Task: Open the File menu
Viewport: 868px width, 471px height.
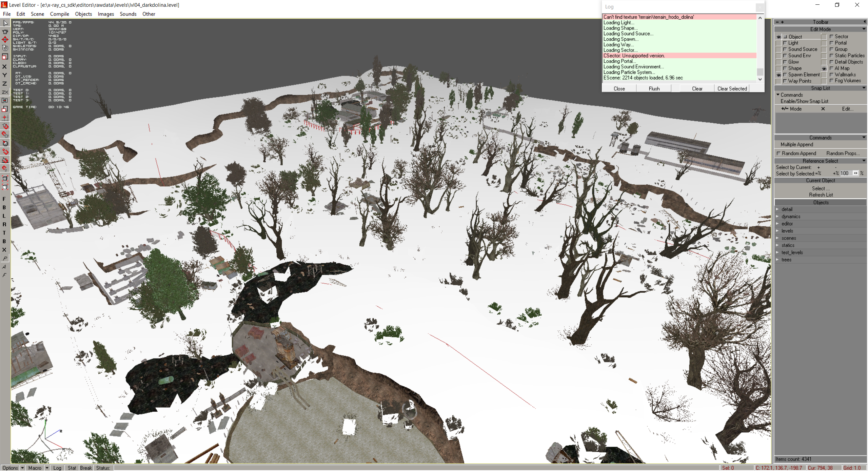Action: point(7,14)
